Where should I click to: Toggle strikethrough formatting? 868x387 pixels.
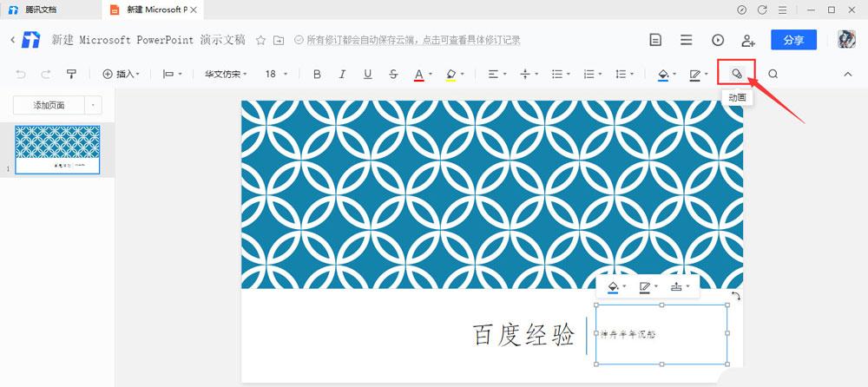click(x=394, y=75)
